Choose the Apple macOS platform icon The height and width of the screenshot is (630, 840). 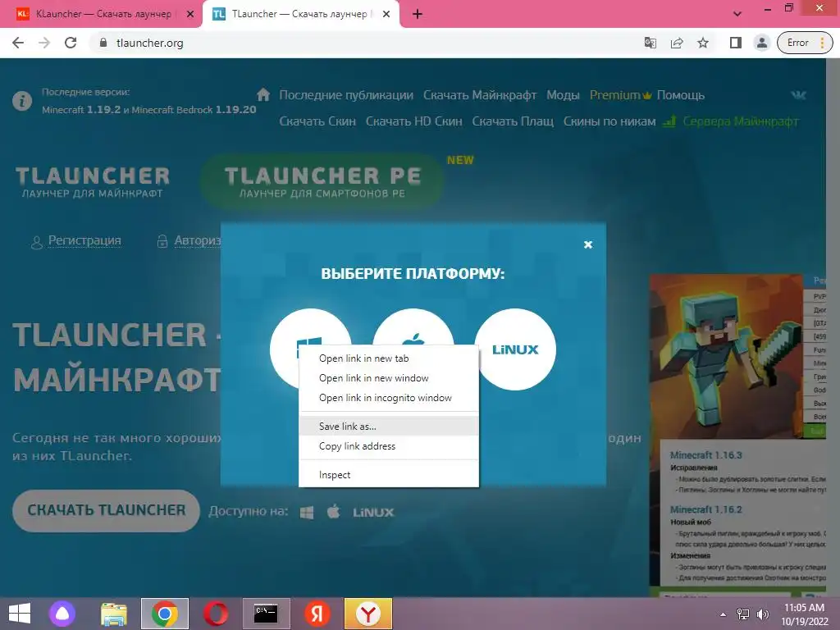tap(413, 326)
